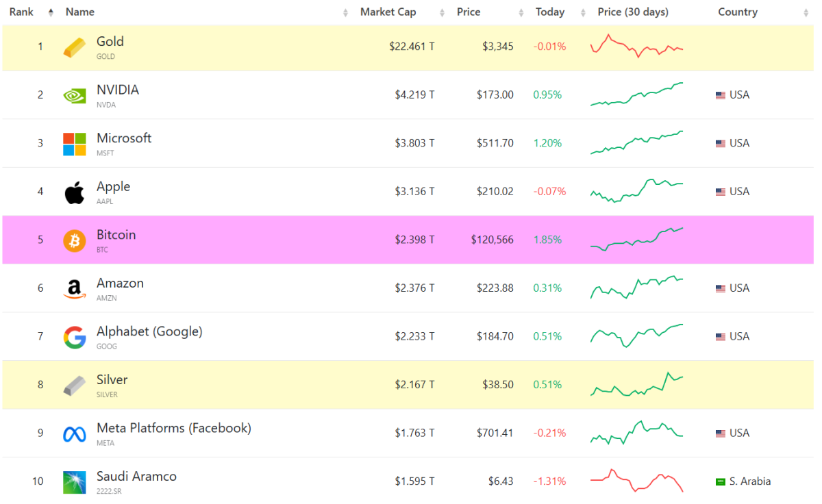
Task: Click the $2.376 T Amazon market cap
Action: (414, 288)
